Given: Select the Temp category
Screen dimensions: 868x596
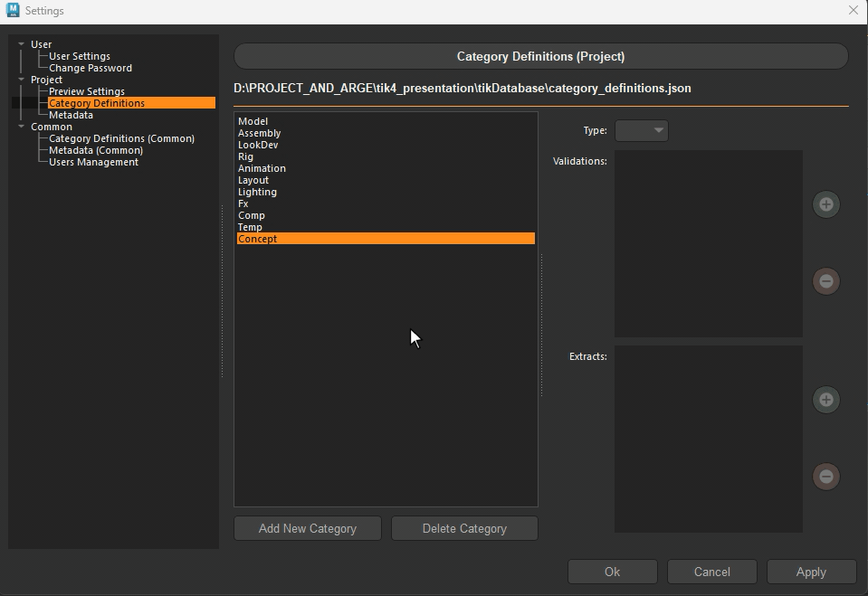Looking at the screenshot, I should click(x=386, y=227).
